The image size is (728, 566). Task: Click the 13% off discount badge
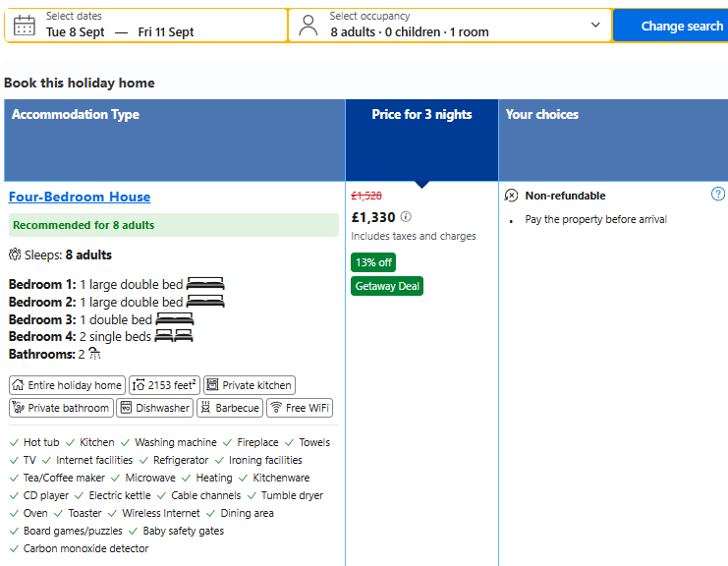pyautogui.click(x=373, y=262)
